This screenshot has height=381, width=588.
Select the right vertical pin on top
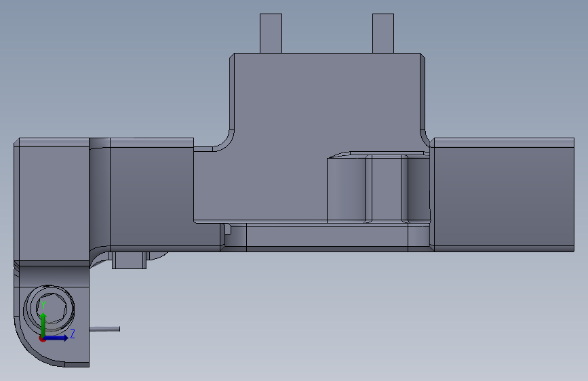tap(383, 33)
